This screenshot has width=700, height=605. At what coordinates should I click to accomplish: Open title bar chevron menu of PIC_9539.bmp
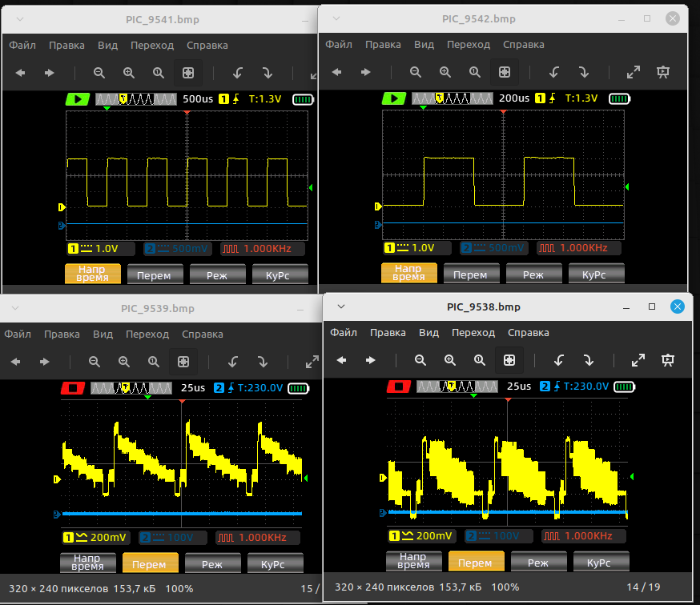(15, 308)
